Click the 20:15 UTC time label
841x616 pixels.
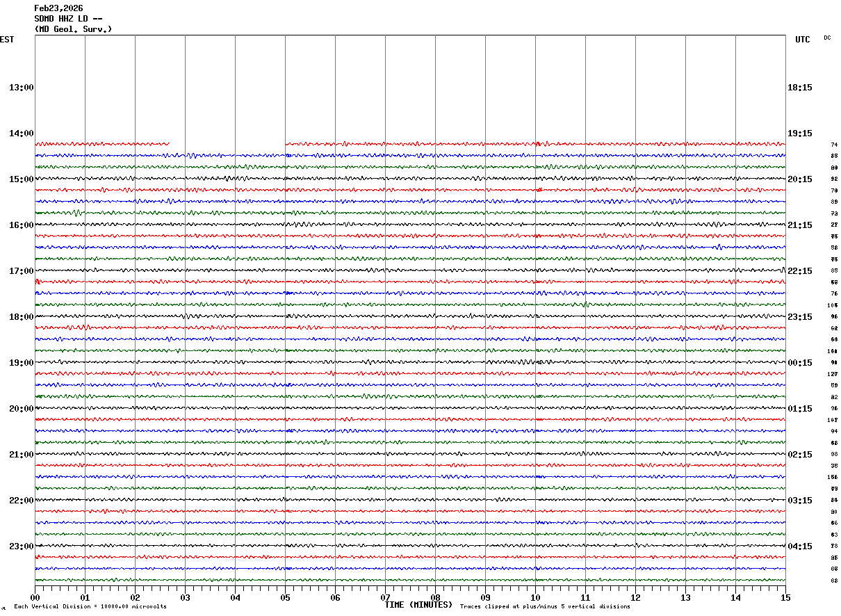800,179
